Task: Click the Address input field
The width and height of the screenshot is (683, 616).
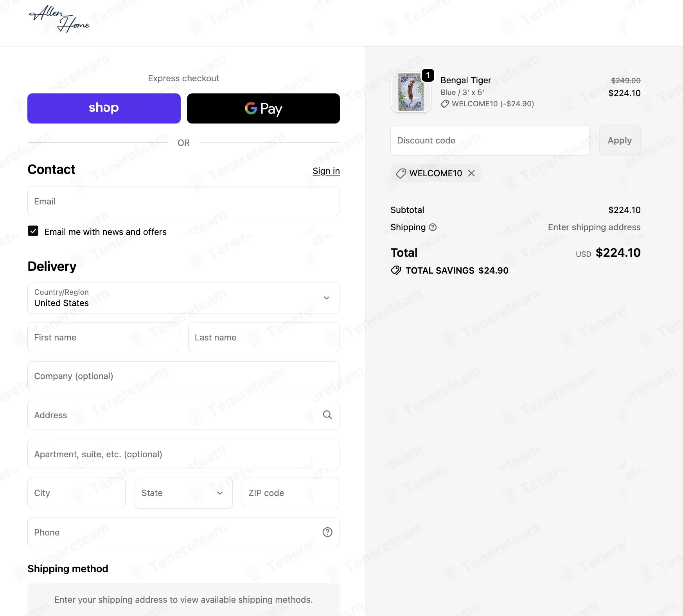Action: 183,415
